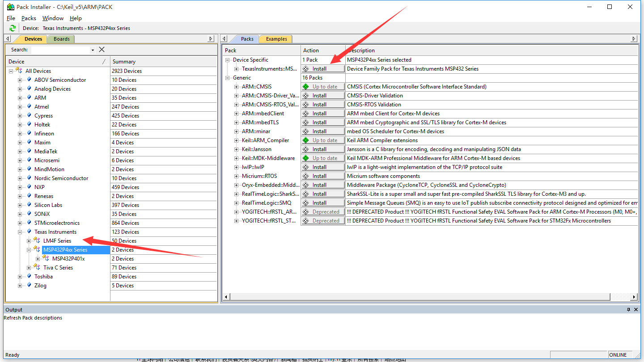Expand the ARM::CMSIS pack entry
The image size is (644, 362).
pos(237,87)
